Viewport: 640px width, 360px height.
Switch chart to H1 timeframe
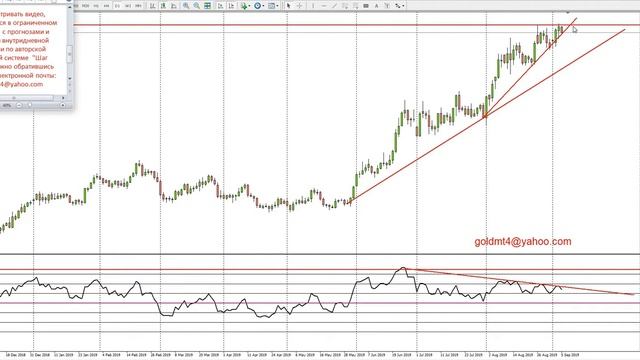pyautogui.click(x=96, y=6)
